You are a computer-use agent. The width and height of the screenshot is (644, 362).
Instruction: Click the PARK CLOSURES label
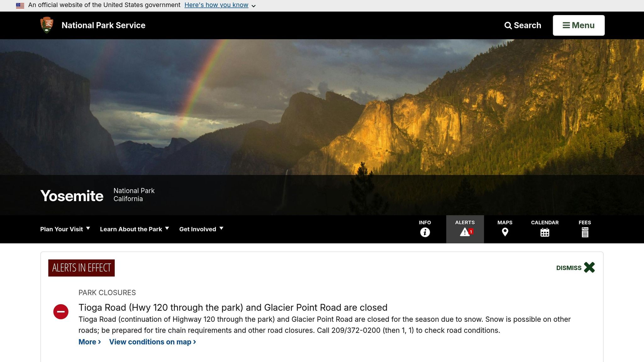(x=107, y=293)
